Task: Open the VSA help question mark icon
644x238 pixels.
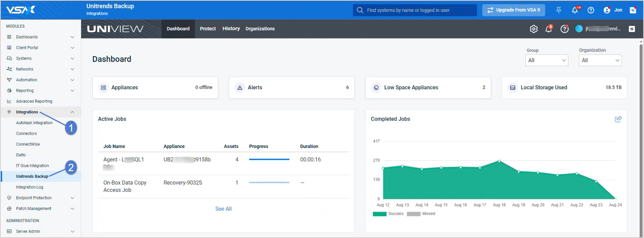Action: pos(591,10)
